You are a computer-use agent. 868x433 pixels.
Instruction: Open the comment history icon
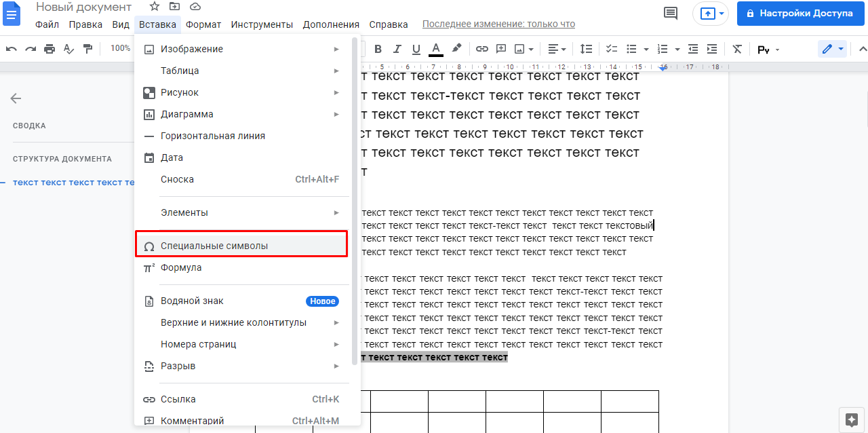[671, 13]
